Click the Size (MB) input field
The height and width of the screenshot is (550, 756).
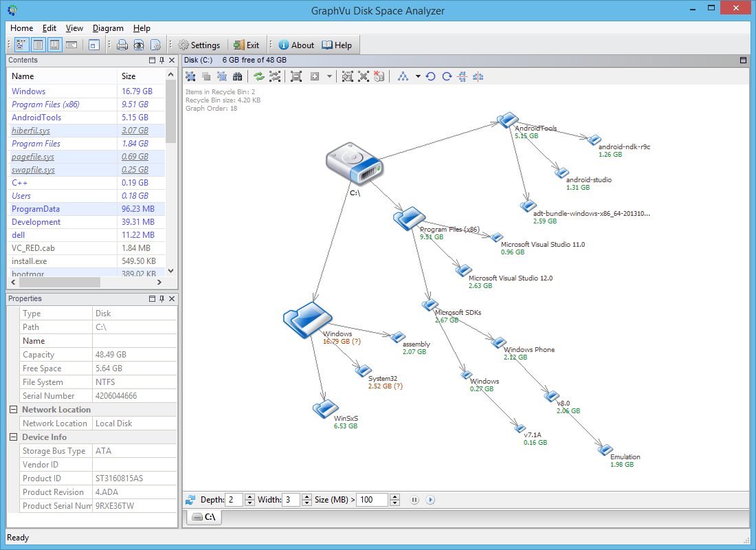[x=372, y=500]
